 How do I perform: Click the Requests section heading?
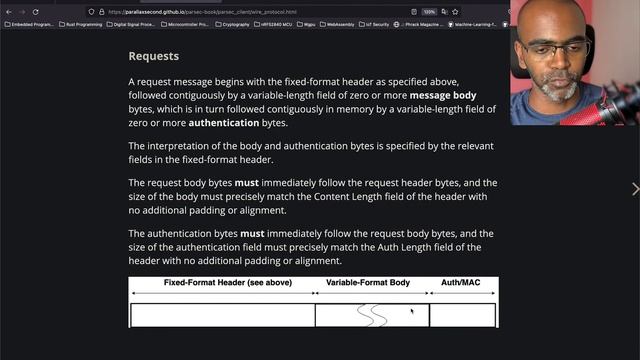click(x=153, y=56)
